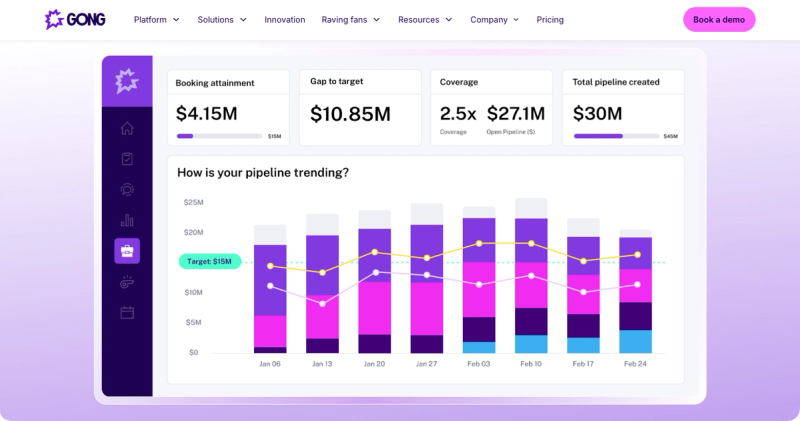Open the Solutions navigation menu

(x=215, y=20)
